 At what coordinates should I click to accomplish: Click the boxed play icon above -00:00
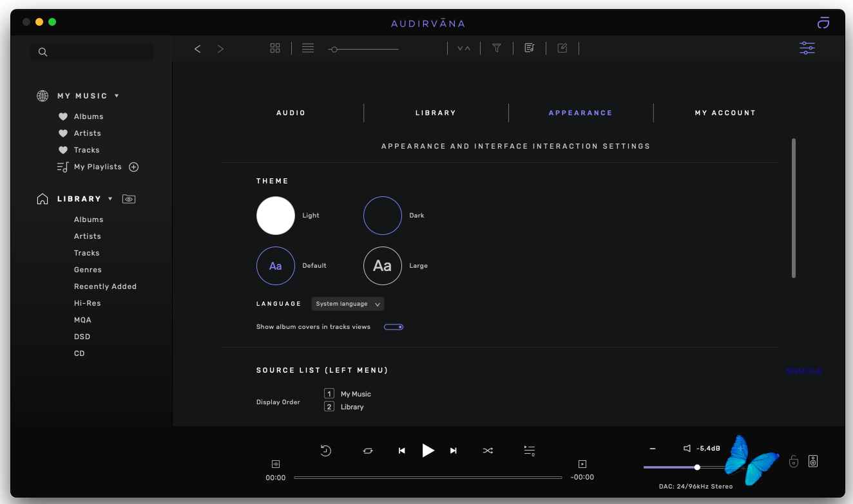pos(582,464)
